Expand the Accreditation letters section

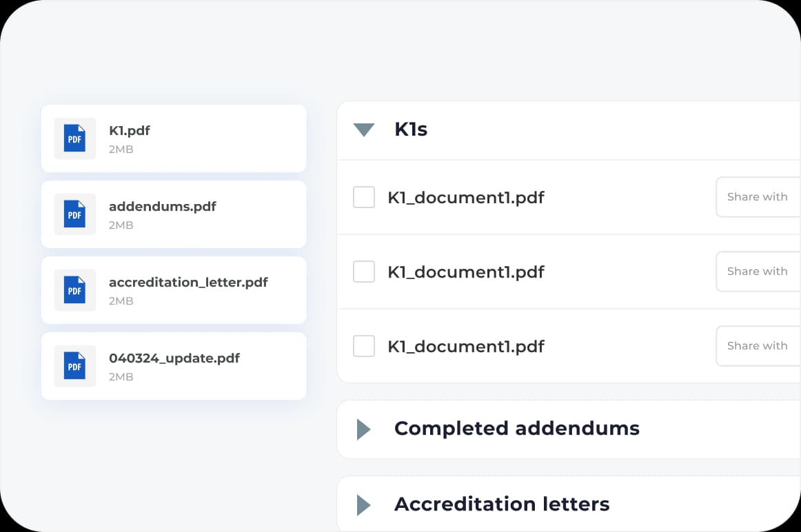(363, 504)
